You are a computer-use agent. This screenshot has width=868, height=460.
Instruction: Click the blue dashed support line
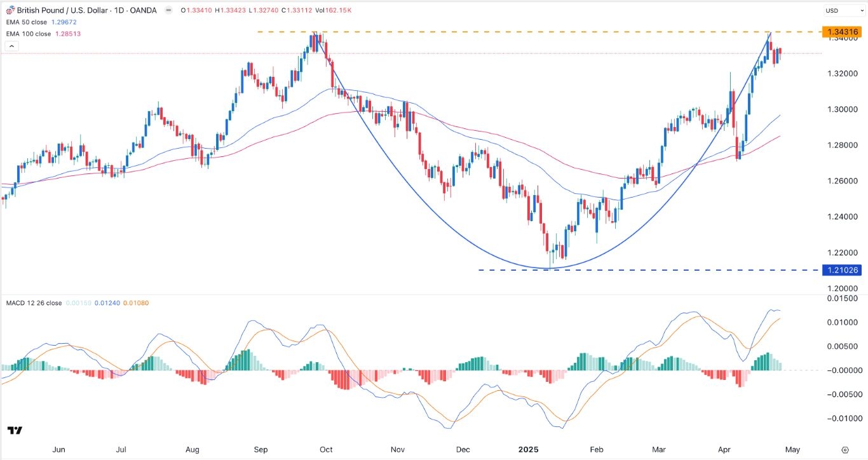(x=635, y=270)
